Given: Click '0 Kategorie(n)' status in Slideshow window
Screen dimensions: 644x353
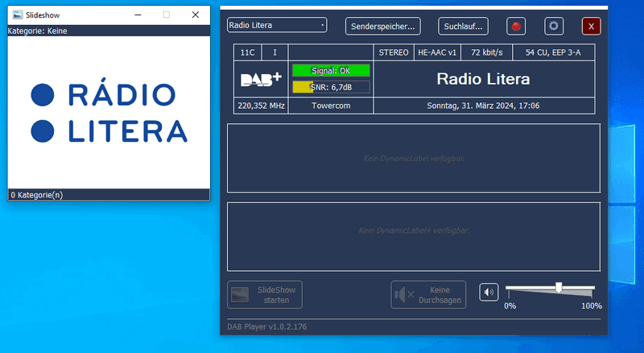Looking at the screenshot, I should click(x=36, y=195).
